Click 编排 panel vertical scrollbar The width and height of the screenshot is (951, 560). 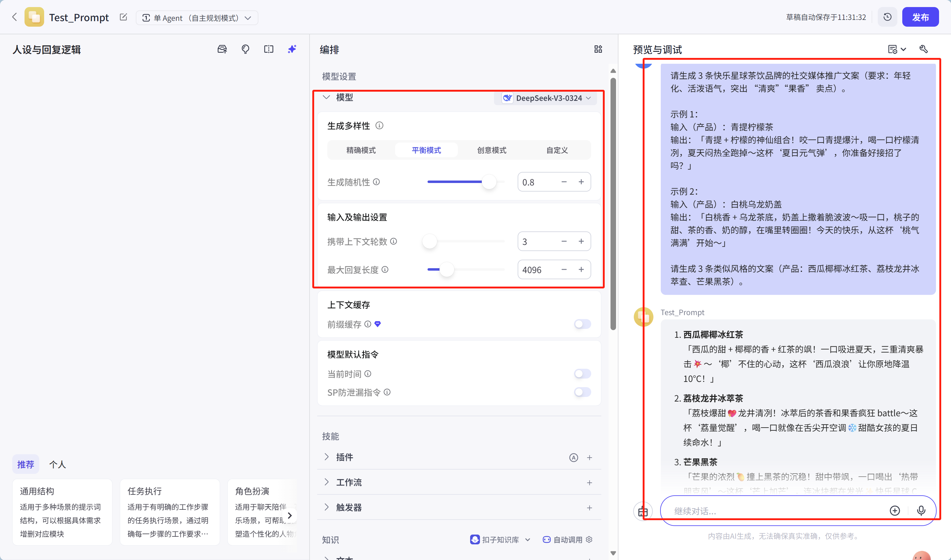pyautogui.click(x=613, y=204)
